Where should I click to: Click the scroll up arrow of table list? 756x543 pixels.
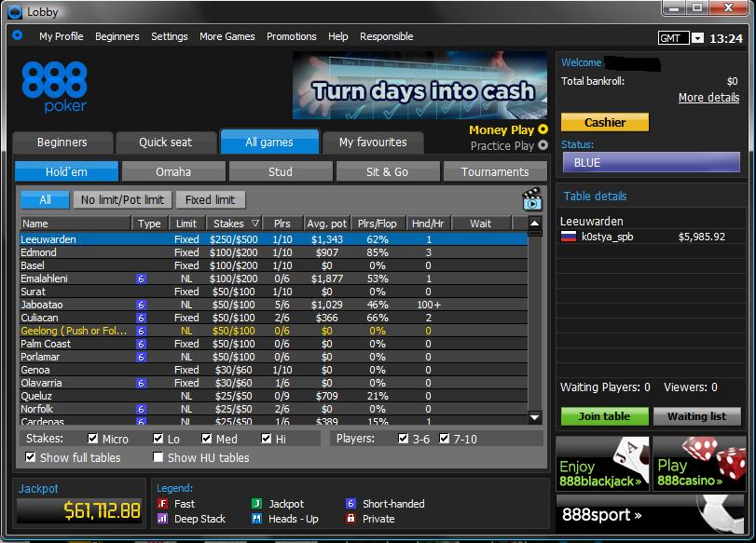click(x=534, y=223)
